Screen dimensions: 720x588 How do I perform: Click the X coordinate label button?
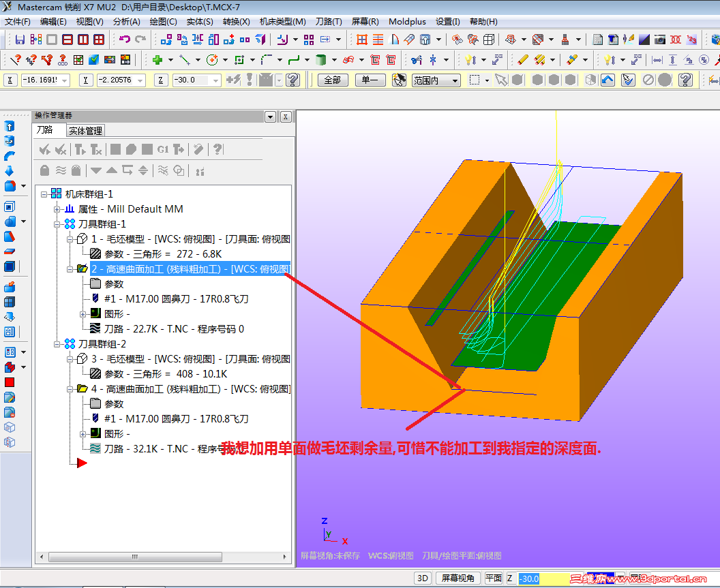(x=10, y=80)
